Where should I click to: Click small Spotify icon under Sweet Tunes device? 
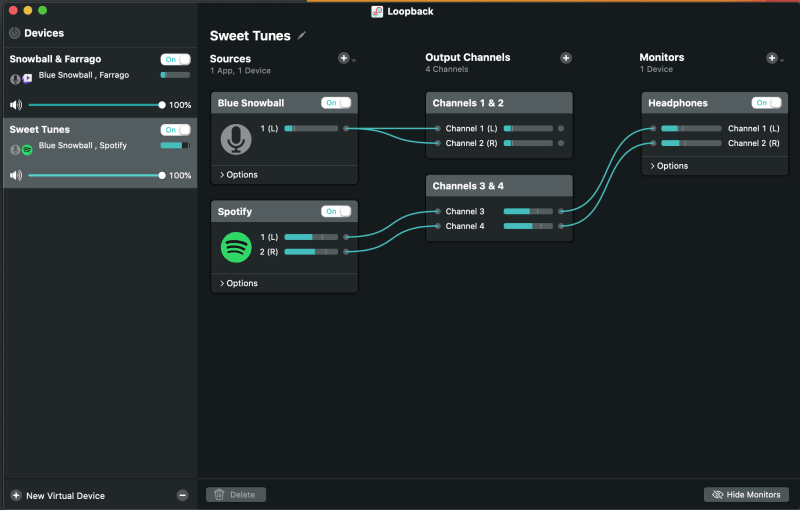(27, 149)
